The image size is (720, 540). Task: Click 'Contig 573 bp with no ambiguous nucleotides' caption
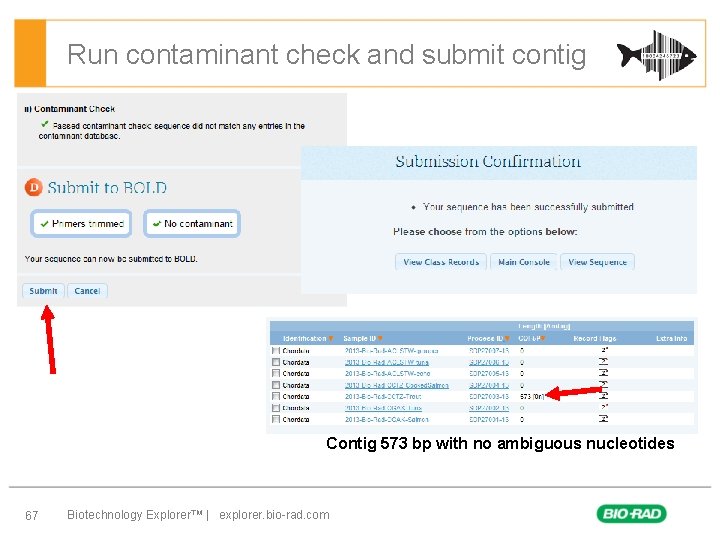tap(500, 443)
